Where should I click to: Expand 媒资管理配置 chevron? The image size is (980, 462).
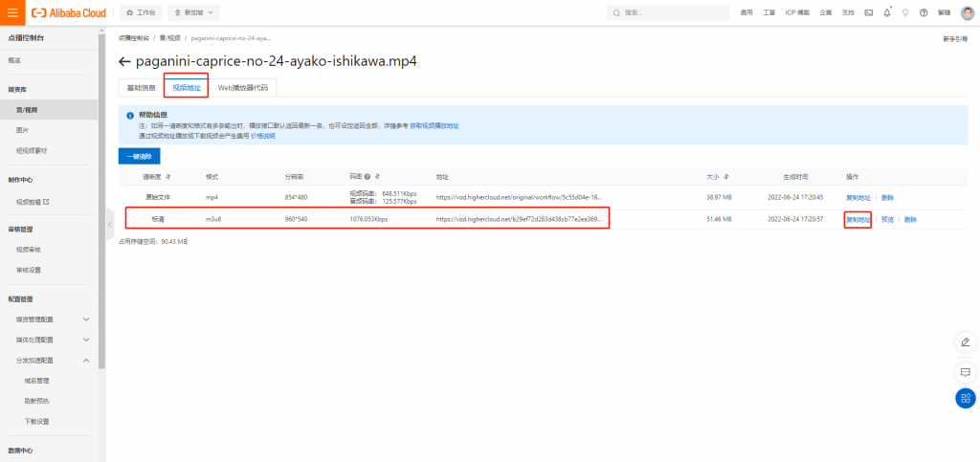point(86,319)
